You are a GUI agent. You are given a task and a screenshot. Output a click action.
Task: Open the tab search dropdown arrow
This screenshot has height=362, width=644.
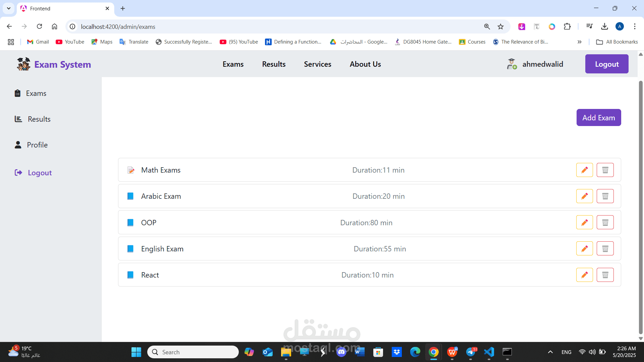[x=9, y=8]
